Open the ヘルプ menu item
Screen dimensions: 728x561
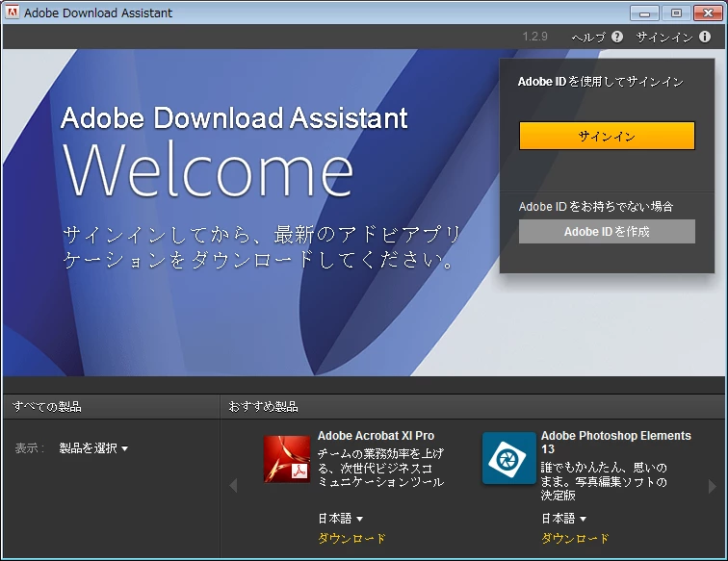click(588, 38)
